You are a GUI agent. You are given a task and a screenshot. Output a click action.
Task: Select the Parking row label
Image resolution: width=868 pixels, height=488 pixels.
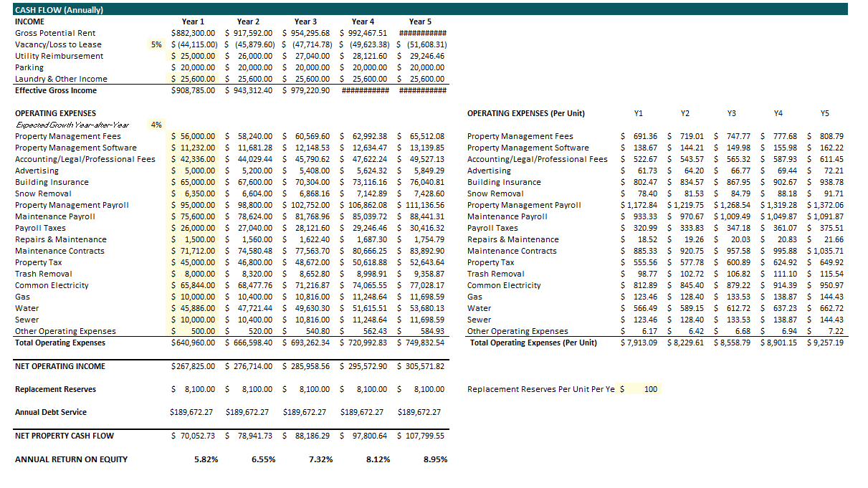coord(29,67)
